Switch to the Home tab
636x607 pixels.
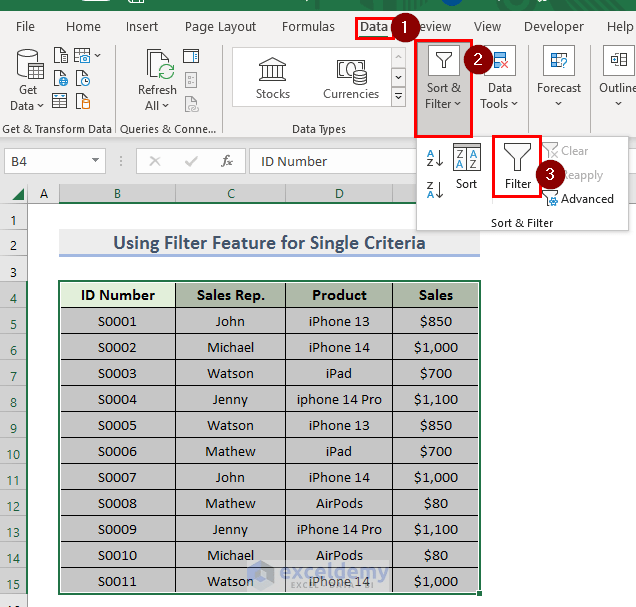point(83,27)
